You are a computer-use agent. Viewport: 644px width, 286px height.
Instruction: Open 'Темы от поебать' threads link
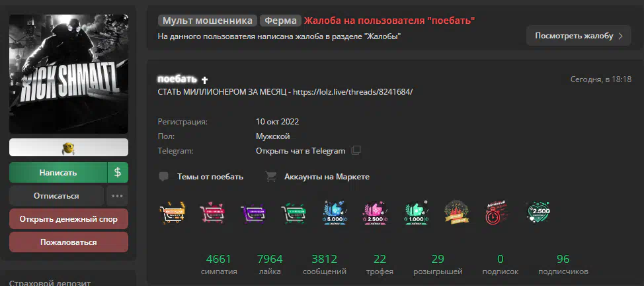tap(210, 177)
